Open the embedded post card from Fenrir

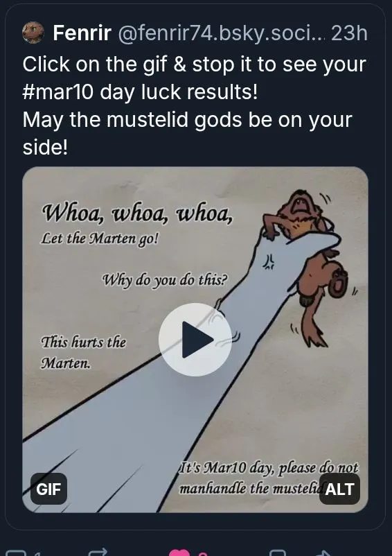[195, 267]
